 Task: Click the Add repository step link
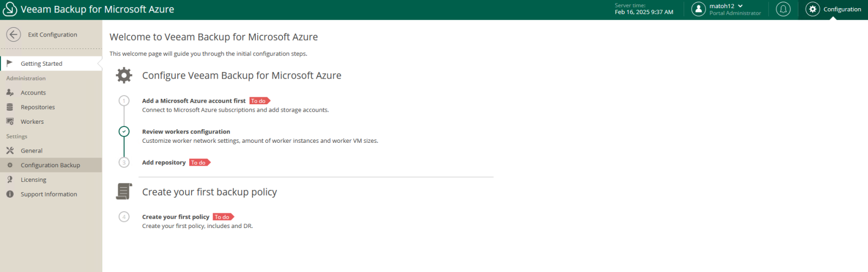pos(164,162)
